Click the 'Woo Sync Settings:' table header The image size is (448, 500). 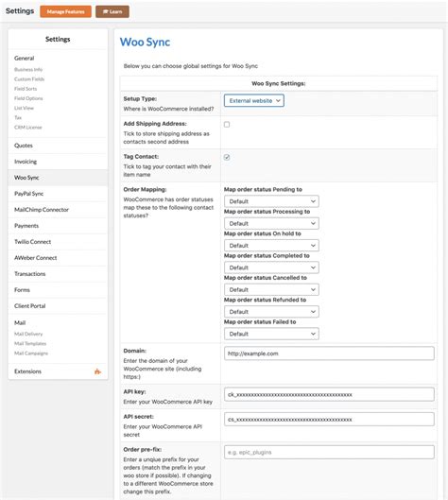pos(279,83)
